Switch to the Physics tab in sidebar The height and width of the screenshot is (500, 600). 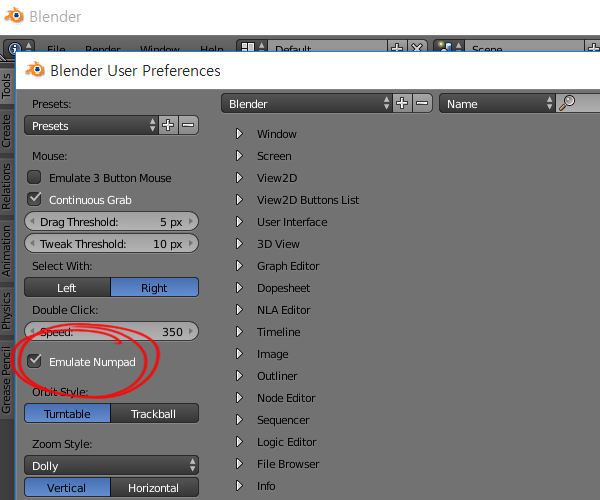coord(7,311)
